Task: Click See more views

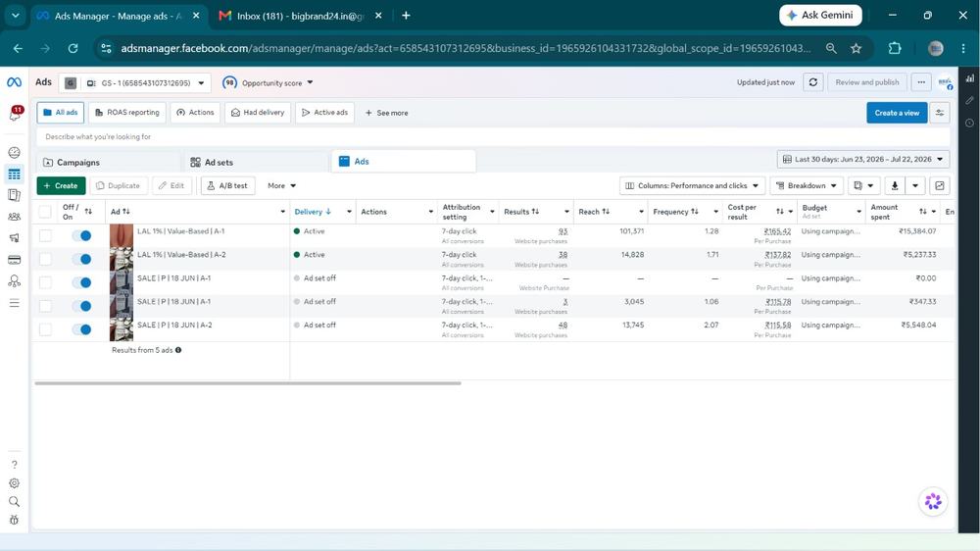Action: click(x=386, y=113)
